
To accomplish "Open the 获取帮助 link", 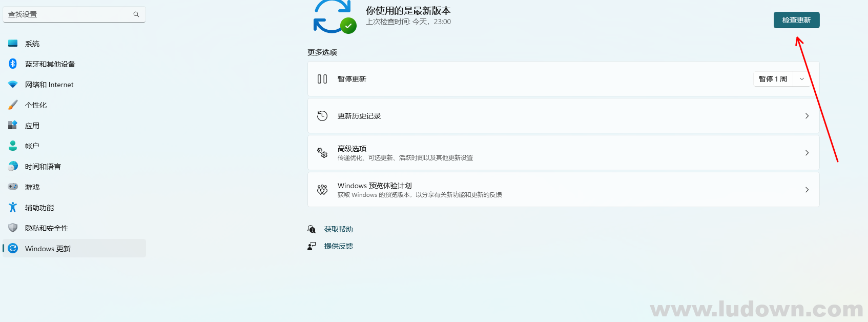I will point(338,229).
